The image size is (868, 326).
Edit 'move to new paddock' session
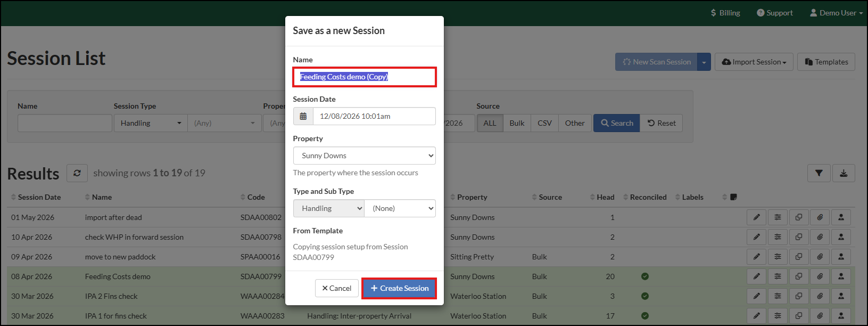pyautogui.click(x=756, y=257)
